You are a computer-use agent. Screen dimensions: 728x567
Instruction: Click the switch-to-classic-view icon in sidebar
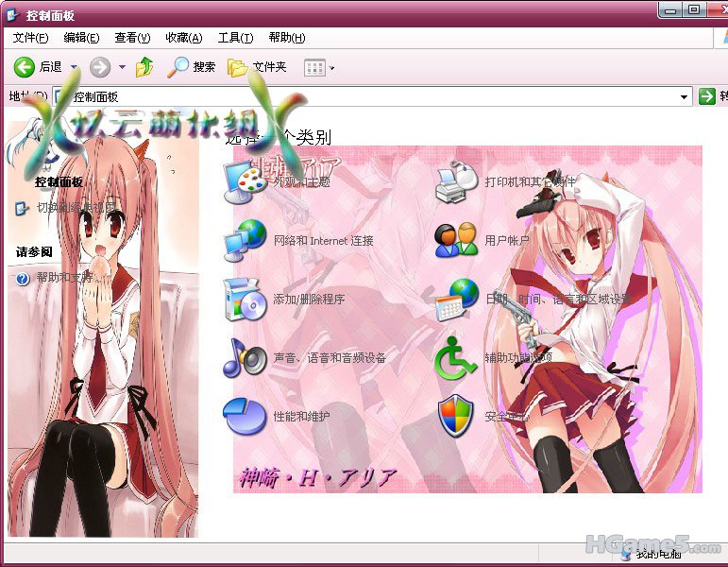coord(22,208)
